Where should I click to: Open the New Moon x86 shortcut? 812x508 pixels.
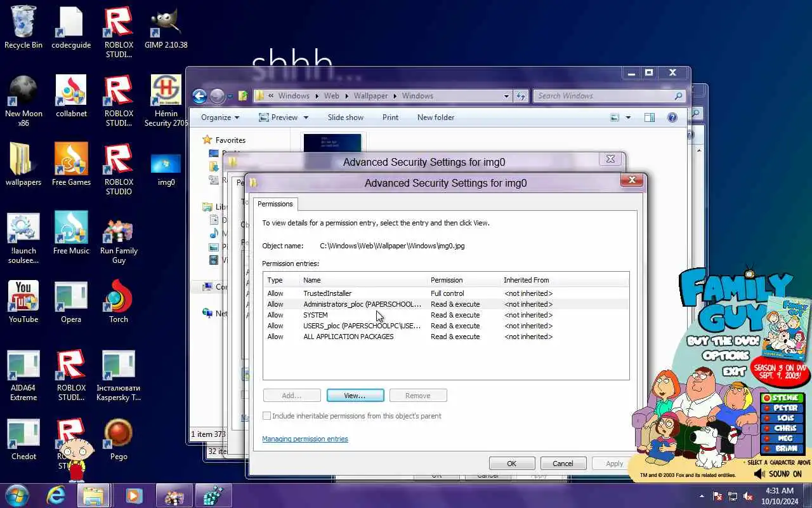click(x=23, y=101)
